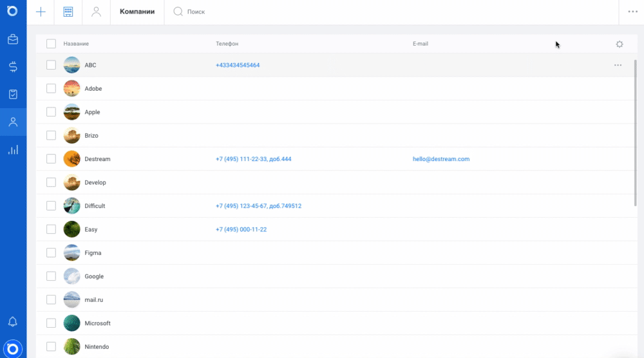Click the Adobe company avatar

[x=72, y=89]
